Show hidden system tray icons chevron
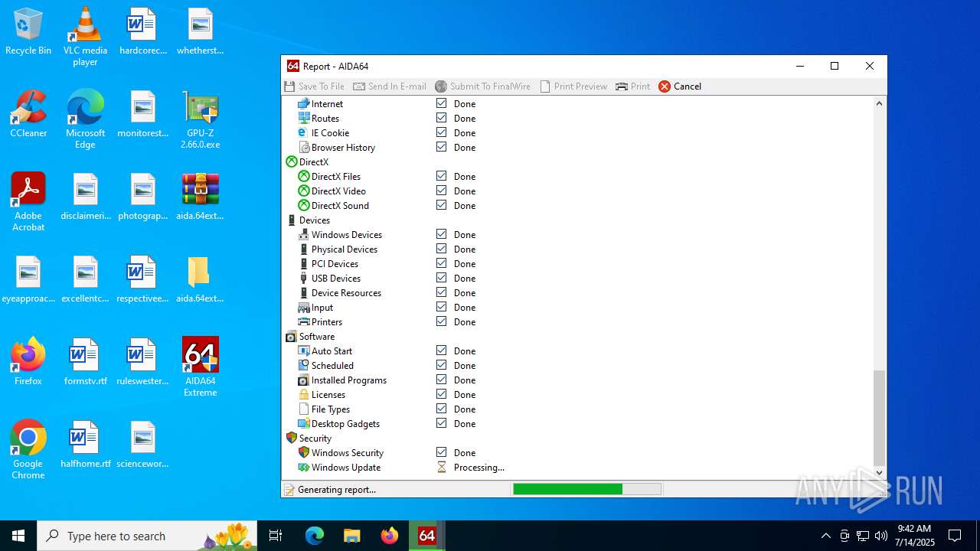The image size is (980, 551). pyautogui.click(x=825, y=536)
